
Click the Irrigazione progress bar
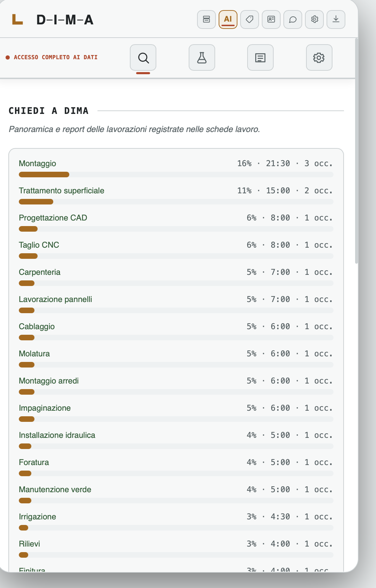click(x=176, y=528)
